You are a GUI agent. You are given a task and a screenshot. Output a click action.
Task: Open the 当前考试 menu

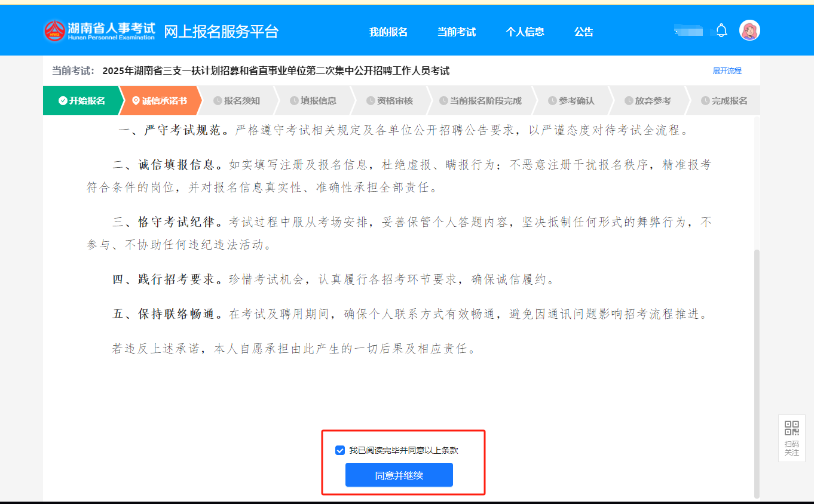click(x=457, y=32)
